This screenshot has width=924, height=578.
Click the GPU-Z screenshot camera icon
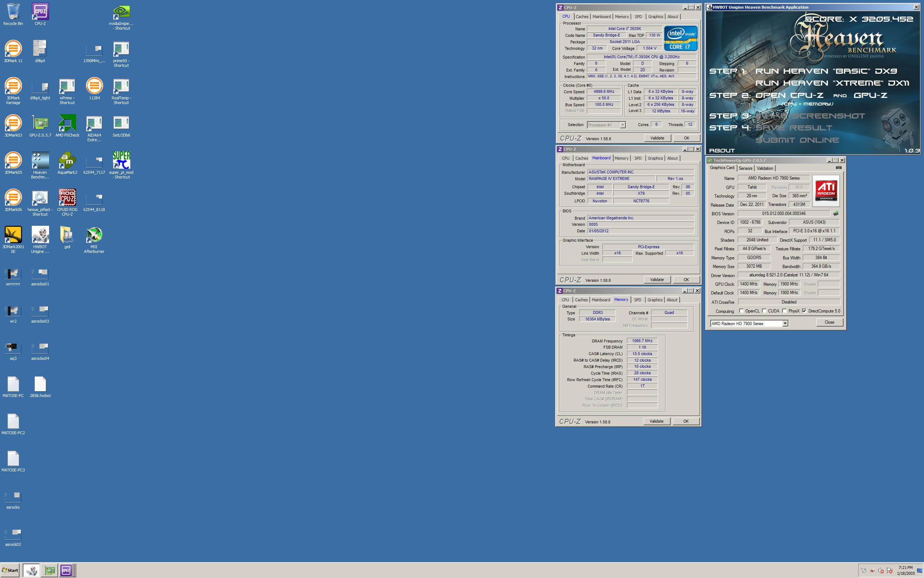pyautogui.click(x=838, y=167)
